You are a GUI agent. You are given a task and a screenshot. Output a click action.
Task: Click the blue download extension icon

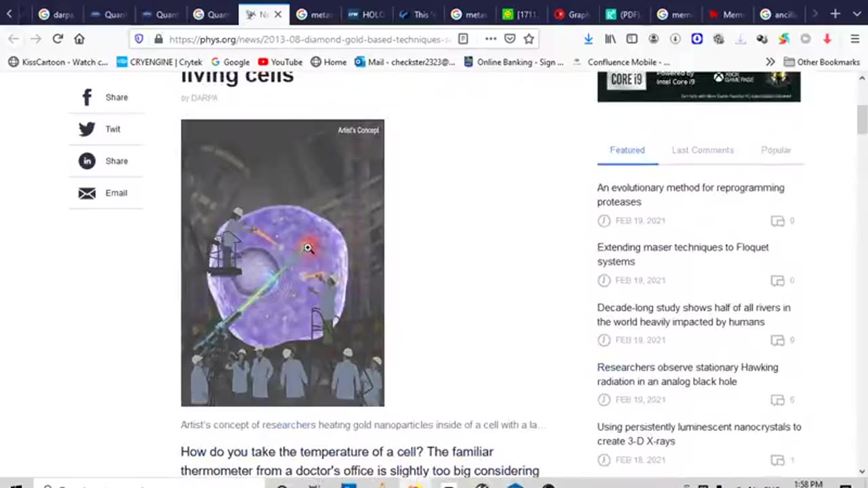(x=697, y=39)
